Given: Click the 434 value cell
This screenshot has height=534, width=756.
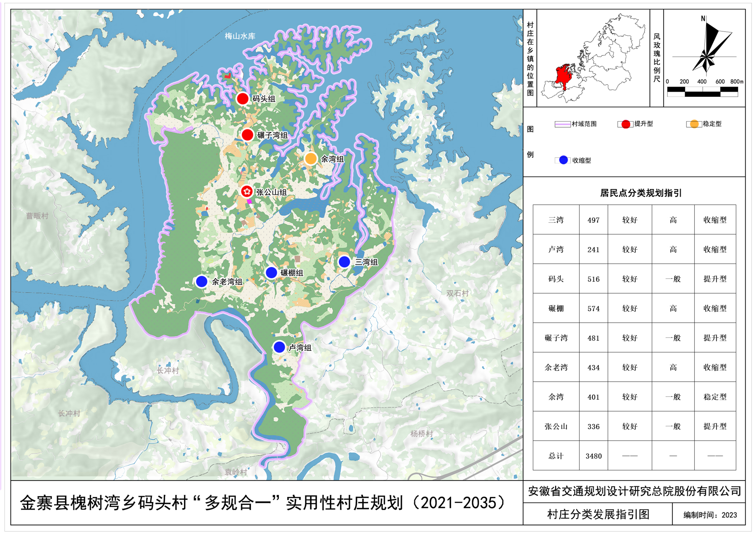Looking at the screenshot, I should pos(593,367).
